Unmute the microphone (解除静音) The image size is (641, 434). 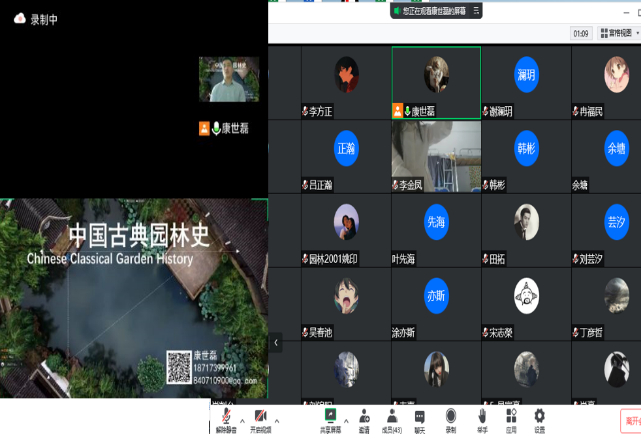click(227, 417)
